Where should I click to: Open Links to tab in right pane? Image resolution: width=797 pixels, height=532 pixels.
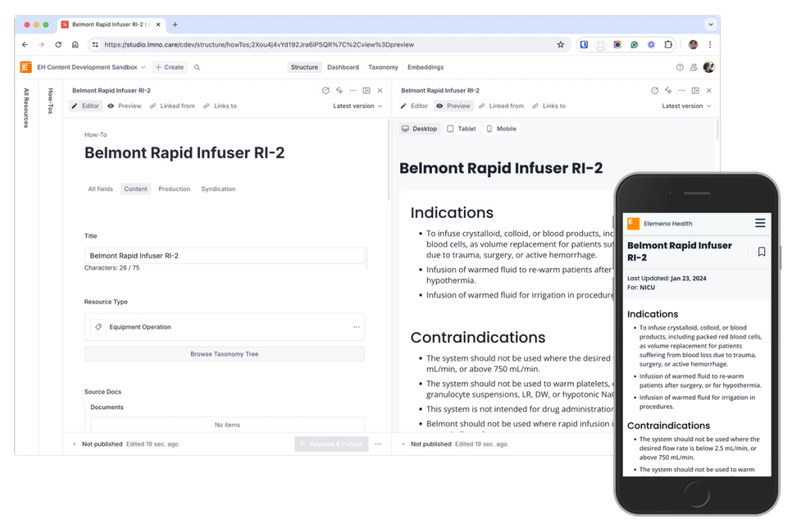[x=549, y=106]
